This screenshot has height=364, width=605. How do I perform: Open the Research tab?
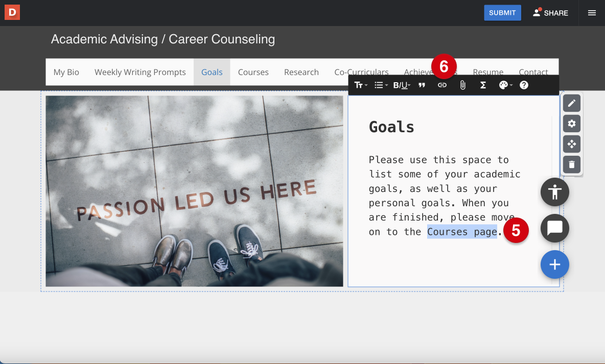(x=301, y=72)
